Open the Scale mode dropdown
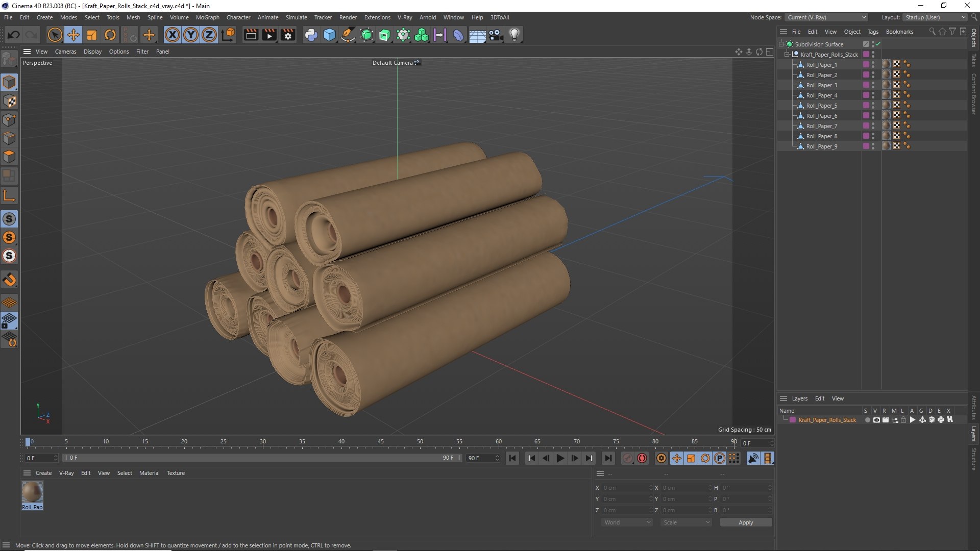980x551 pixels. (x=686, y=522)
